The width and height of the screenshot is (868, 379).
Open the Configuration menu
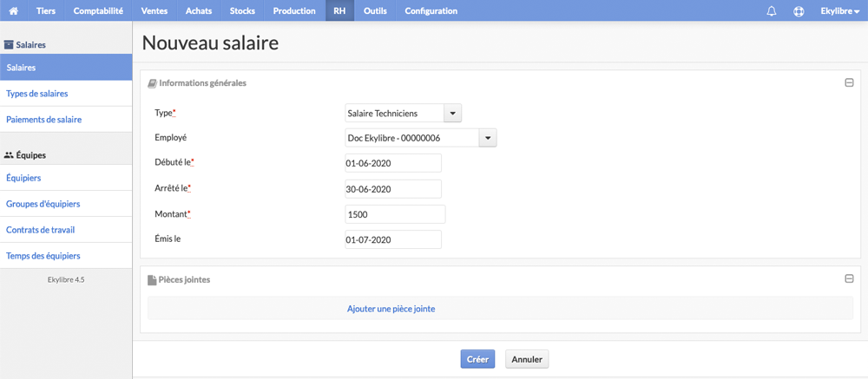click(431, 10)
